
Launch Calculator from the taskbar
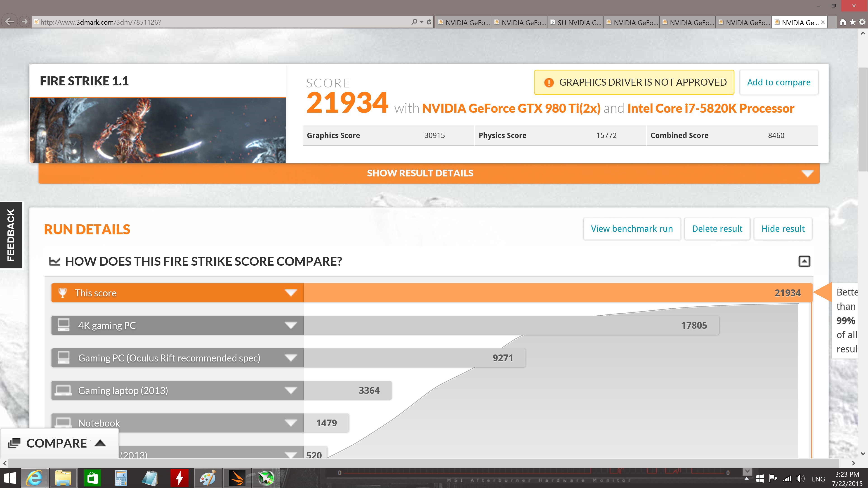121,478
